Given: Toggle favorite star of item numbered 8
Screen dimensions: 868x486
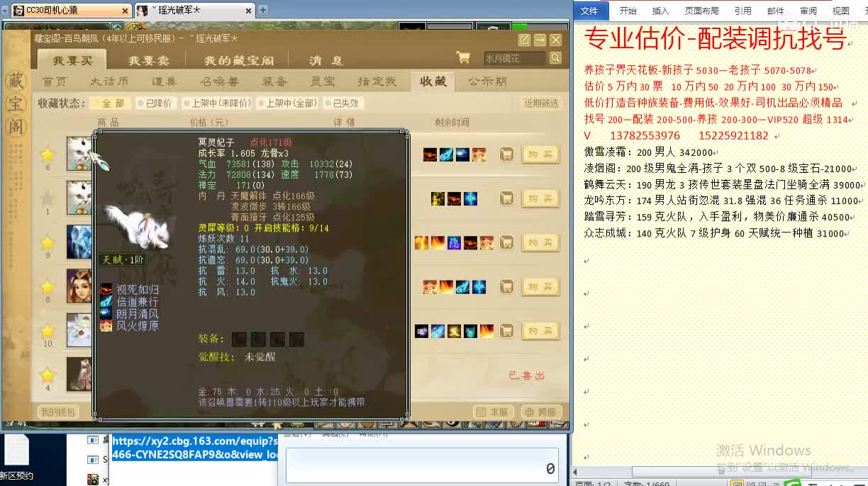Looking at the screenshot, I should [x=48, y=287].
